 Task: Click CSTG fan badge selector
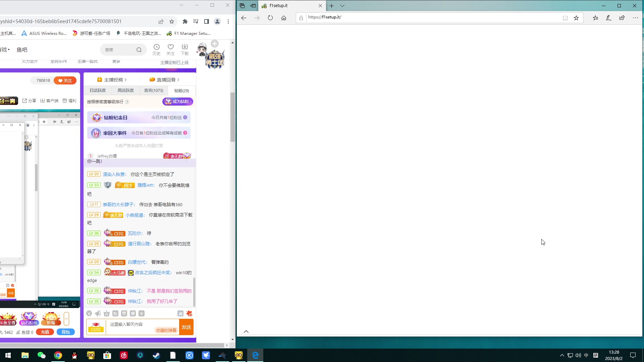(96, 327)
